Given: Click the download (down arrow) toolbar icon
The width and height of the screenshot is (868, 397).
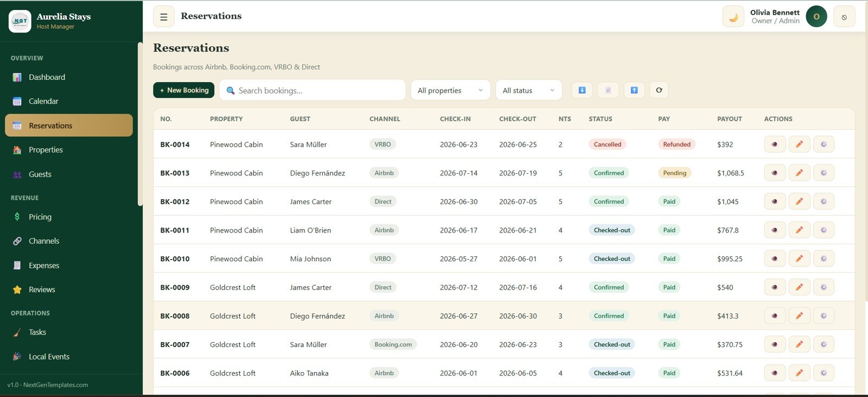Looking at the screenshot, I should pos(582,90).
